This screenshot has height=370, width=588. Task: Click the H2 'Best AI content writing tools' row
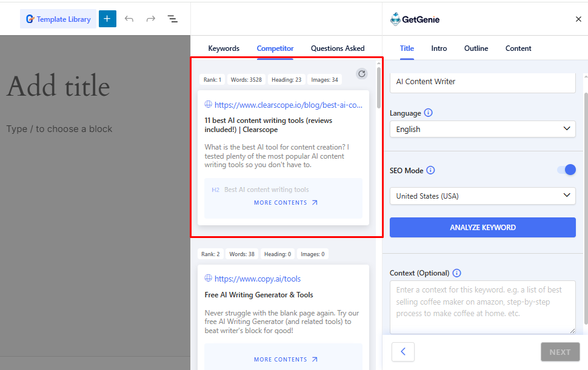(x=260, y=190)
